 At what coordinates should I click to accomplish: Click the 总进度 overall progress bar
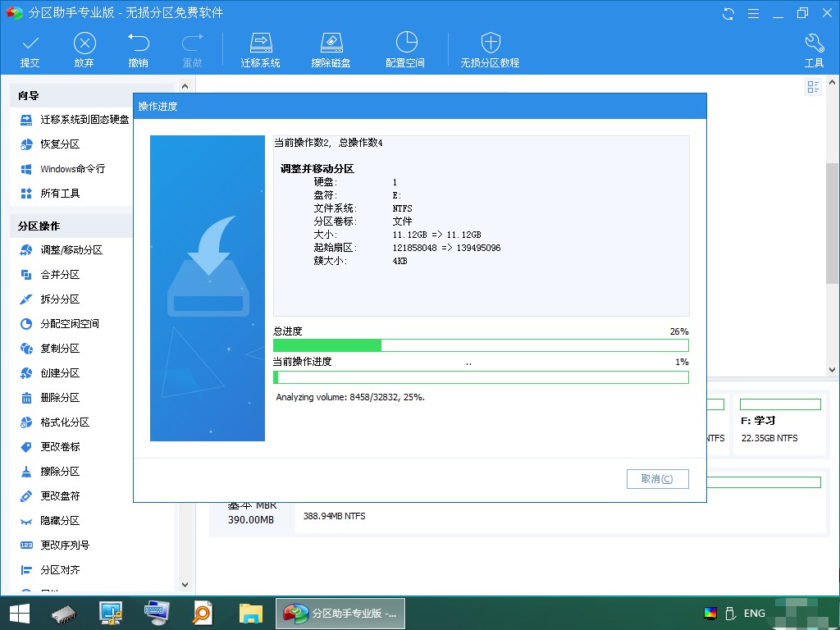(x=481, y=345)
